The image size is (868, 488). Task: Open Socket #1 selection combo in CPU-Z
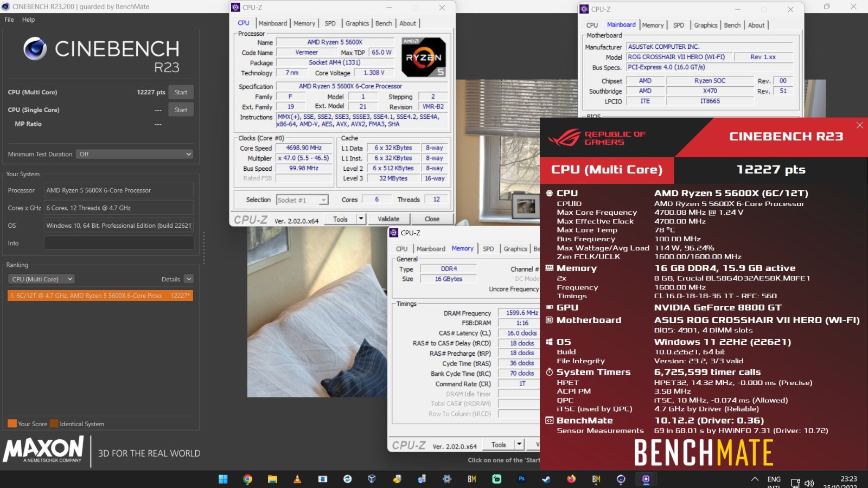[x=302, y=200]
